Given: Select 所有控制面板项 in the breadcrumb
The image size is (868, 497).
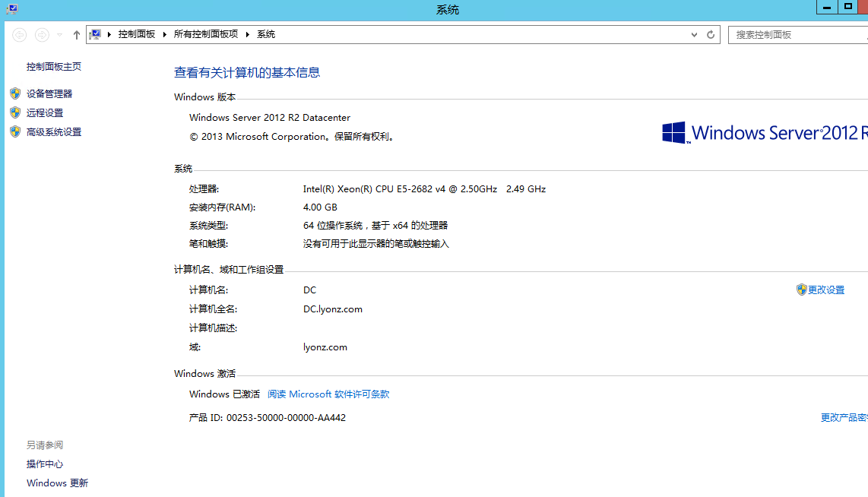Looking at the screenshot, I should pyautogui.click(x=206, y=34).
